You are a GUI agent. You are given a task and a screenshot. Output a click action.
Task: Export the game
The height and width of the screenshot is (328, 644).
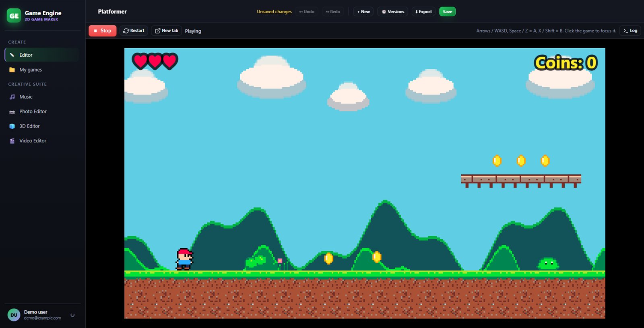423,12
